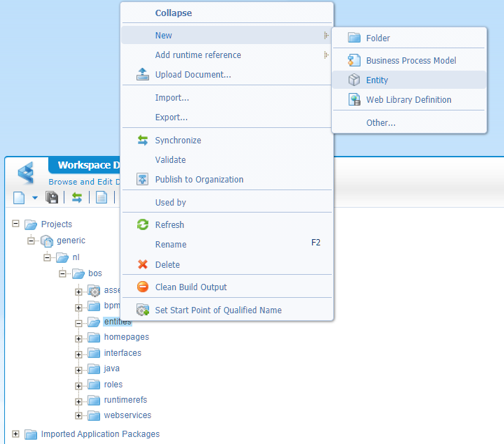This screenshot has width=504, height=444.
Task: Collapse the Projects tree node
Action: (x=15, y=224)
